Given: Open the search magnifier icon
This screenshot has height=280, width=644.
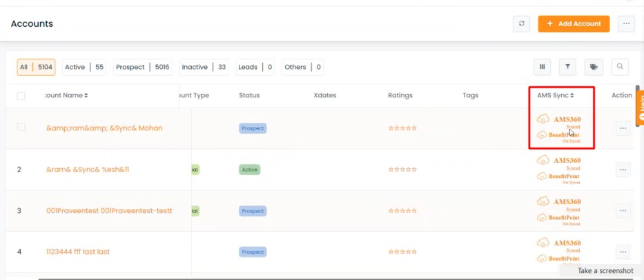Looking at the screenshot, I should coord(620,67).
